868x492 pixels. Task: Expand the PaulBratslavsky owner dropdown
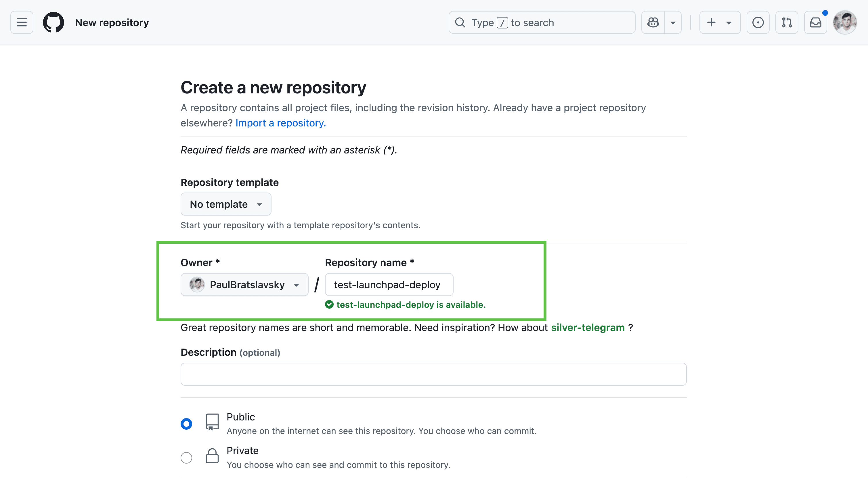tap(244, 285)
